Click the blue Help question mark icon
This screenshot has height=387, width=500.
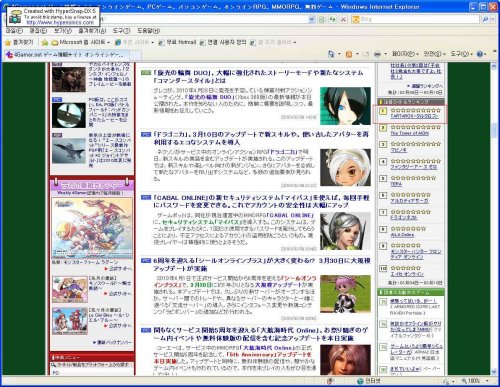(x=480, y=54)
